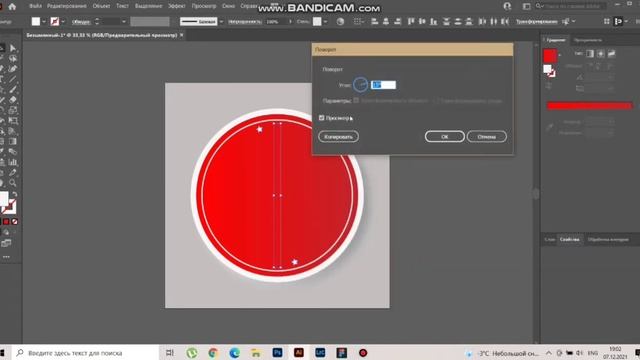
Task: Choose Radial gradient type icon
Action: pyautogui.click(x=601, y=53)
